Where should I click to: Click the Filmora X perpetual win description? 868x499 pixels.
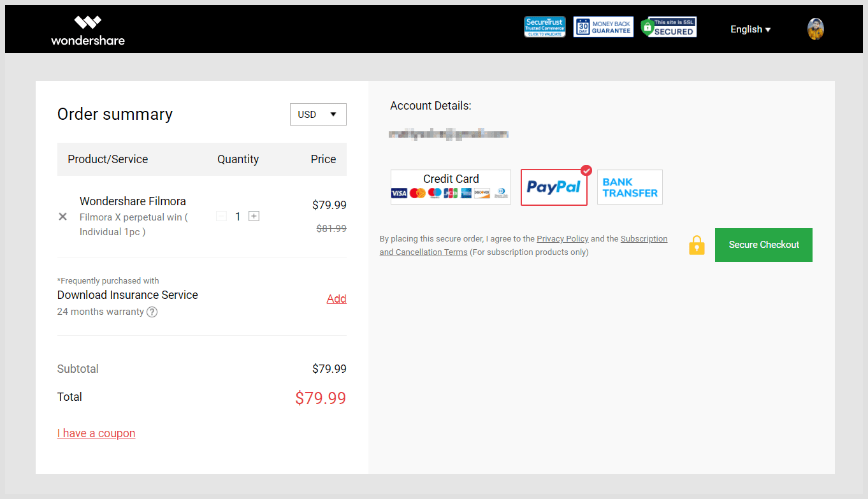pyautogui.click(x=134, y=224)
